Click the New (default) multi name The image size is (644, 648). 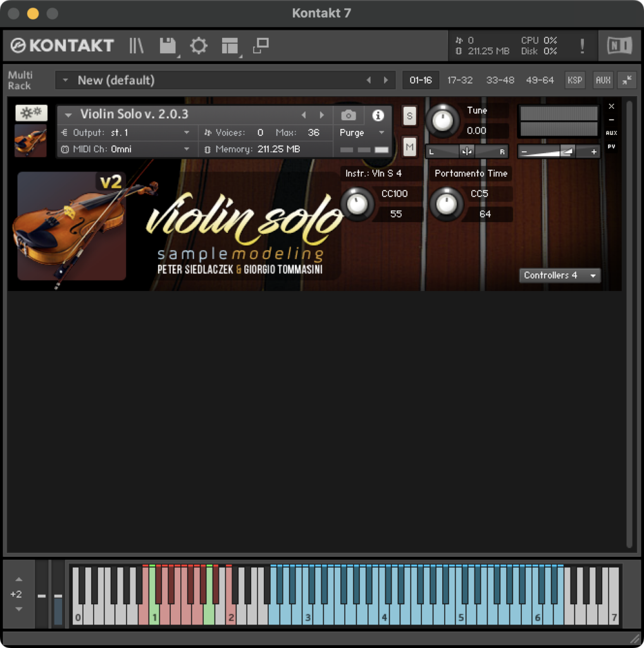(x=116, y=80)
